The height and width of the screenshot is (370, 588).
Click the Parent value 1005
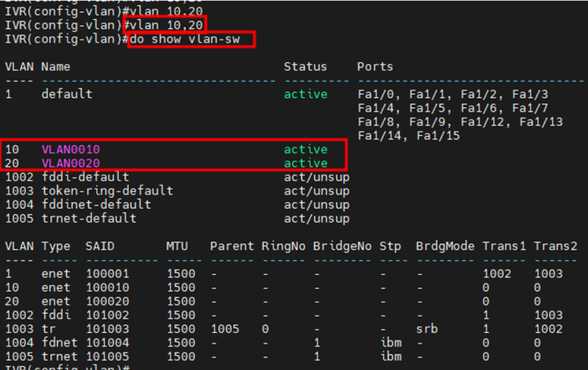[x=225, y=329]
